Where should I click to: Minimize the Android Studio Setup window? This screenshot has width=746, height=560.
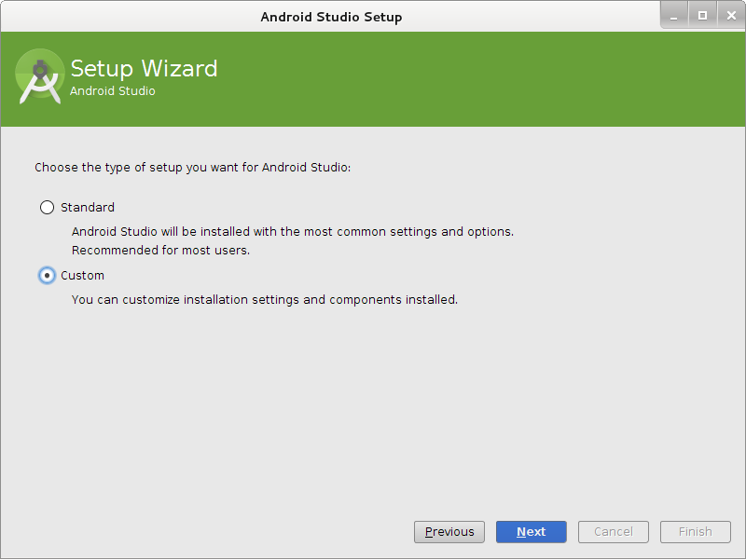(x=673, y=15)
